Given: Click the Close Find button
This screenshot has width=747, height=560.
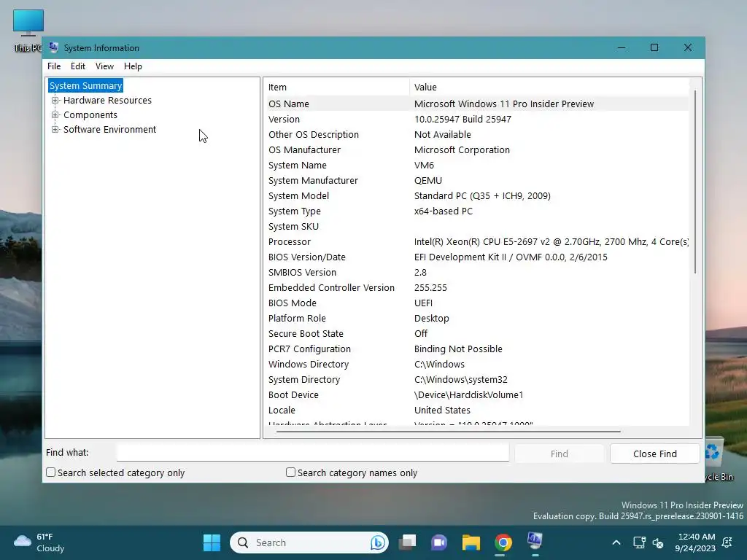Looking at the screenshot, I should [654, 454].
